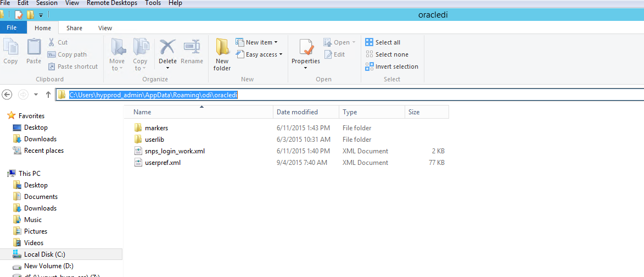
Task: Open the Remote Desktops menu
Action: tap(112, 3)
